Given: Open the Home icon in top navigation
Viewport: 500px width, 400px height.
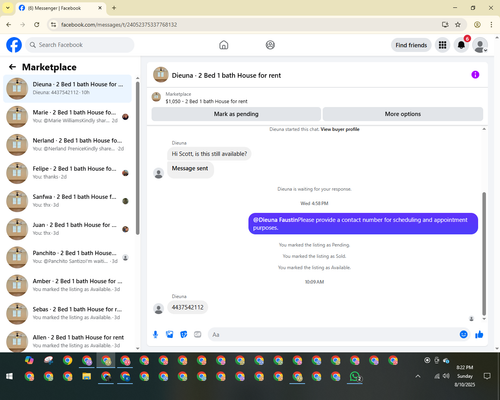Looking at the screenshot, I should (x=224, y=45).
